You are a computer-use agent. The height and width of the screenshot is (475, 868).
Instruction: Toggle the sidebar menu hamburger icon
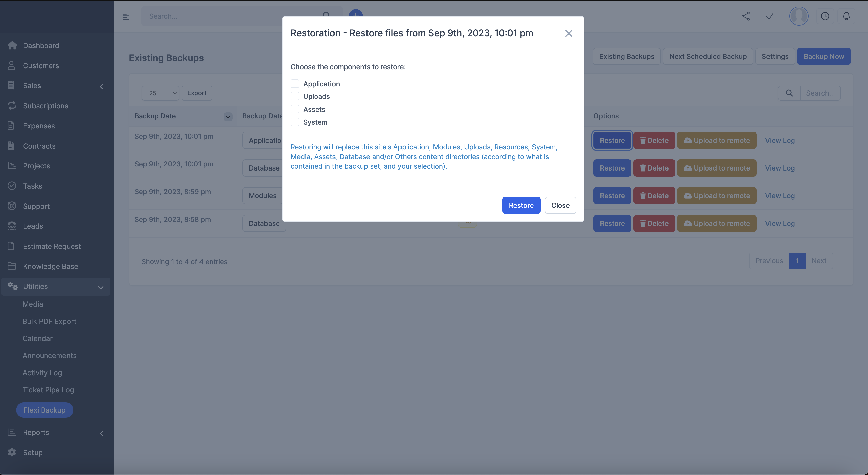click(x=126, y=17)
